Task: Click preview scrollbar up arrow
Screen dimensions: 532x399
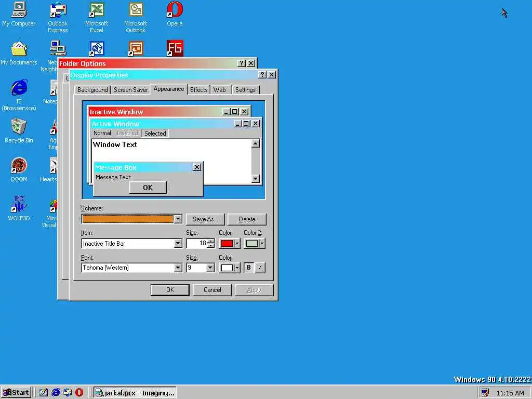Action: (256, 143)
